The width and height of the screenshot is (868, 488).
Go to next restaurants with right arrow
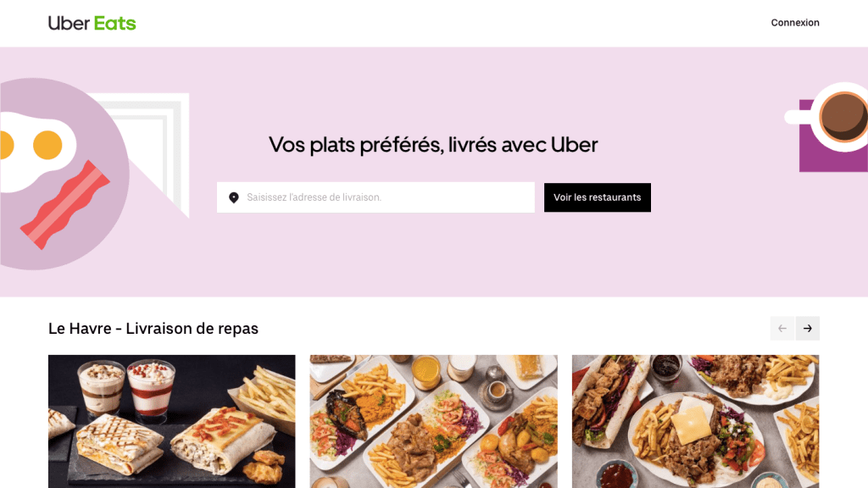click(808, 329)
